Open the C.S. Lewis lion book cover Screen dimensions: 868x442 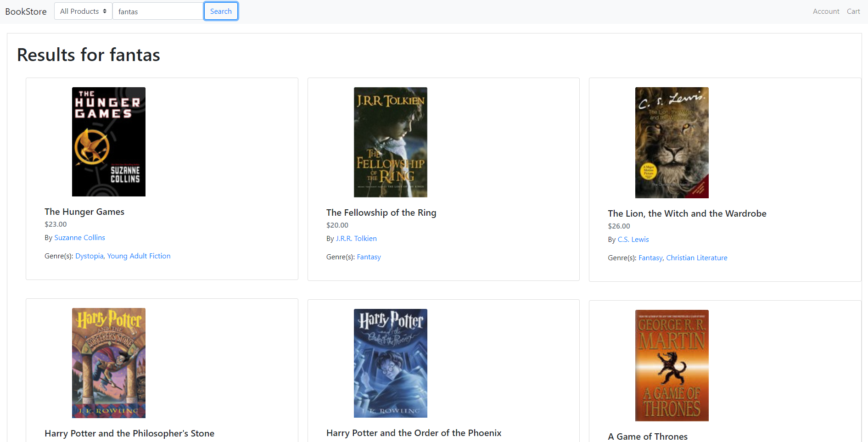[x=672, y=143]
